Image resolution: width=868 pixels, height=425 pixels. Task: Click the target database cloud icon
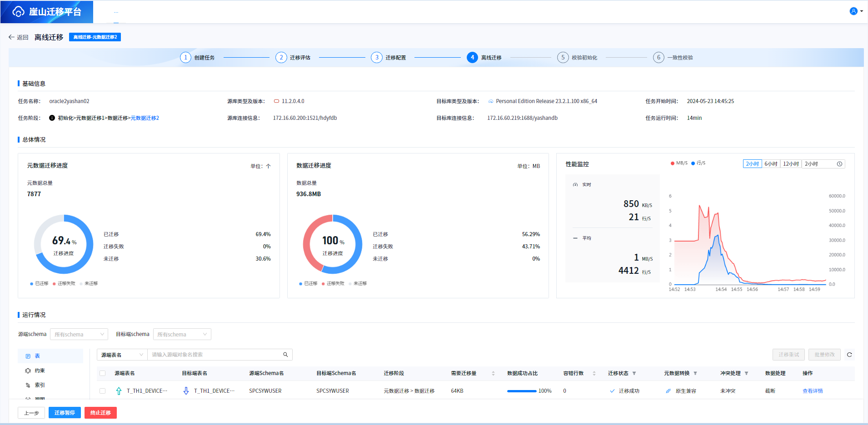point(491,101)
